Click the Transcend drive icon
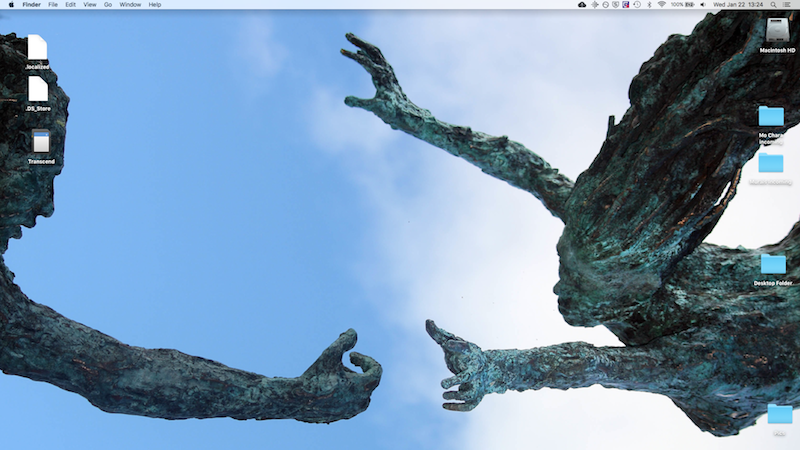The height and width of the screenshot is (450, 800). 41,142
